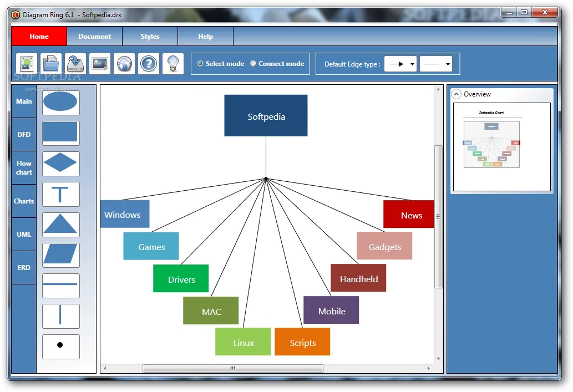Screen dimensions: 573x392
Task: Select the Games node
Action: 151,246
